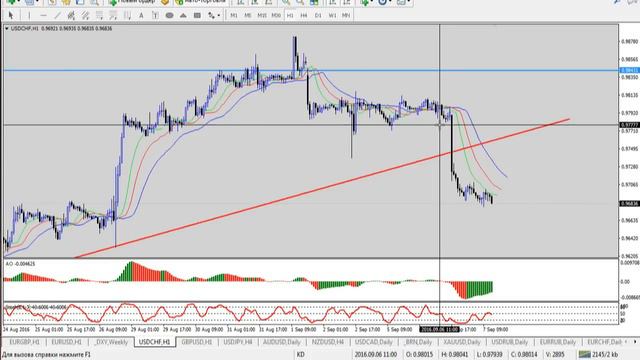Select the horizontal line drawing tool
640x360 pixels.
43,16
